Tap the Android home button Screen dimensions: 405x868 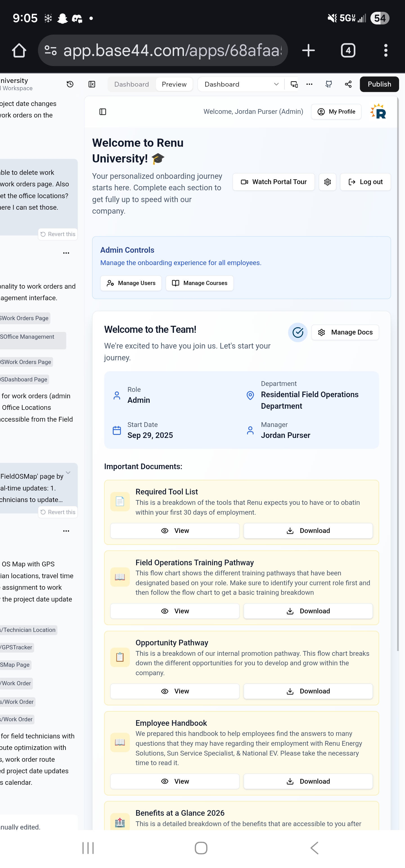(x=201, y=848)
